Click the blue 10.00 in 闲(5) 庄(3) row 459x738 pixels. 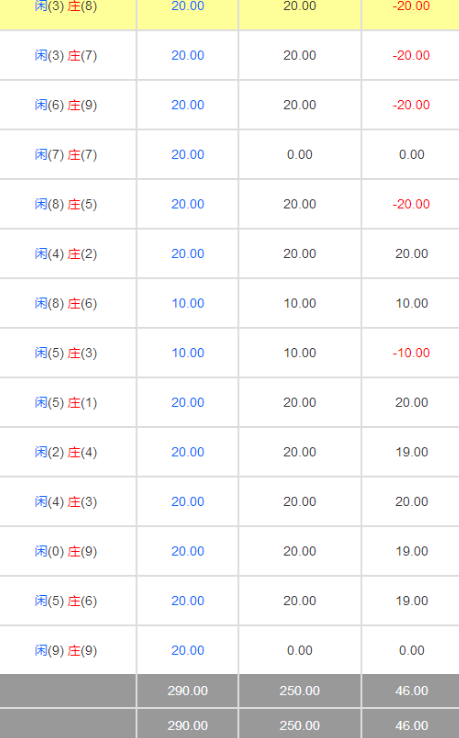pyautogui.click(x=188, y=353)
